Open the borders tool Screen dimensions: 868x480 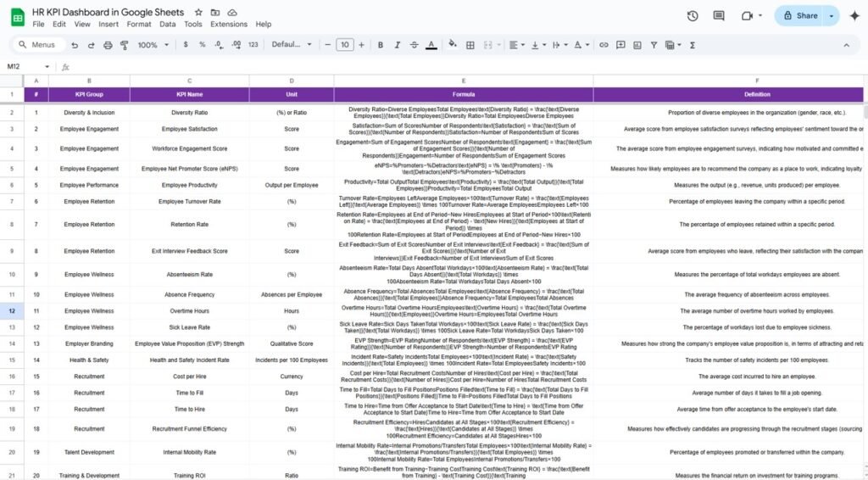click(470, 45)
